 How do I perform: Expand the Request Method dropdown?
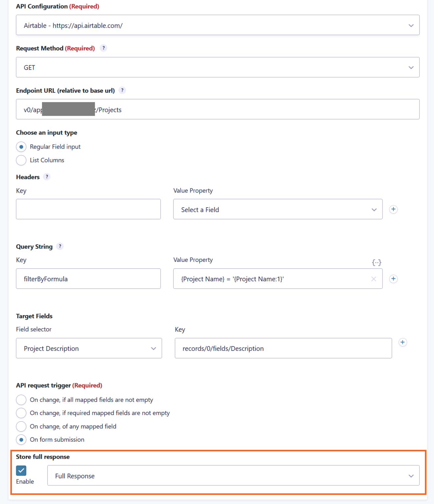click(x=411, y=67)
